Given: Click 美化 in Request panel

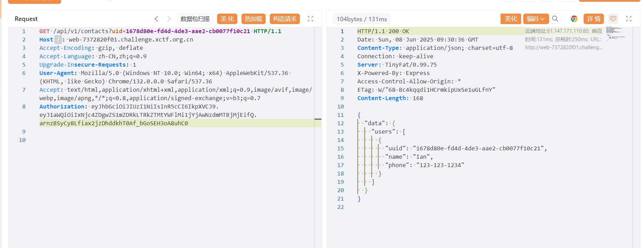Looking at the screenshot, I should click(227, 19).
